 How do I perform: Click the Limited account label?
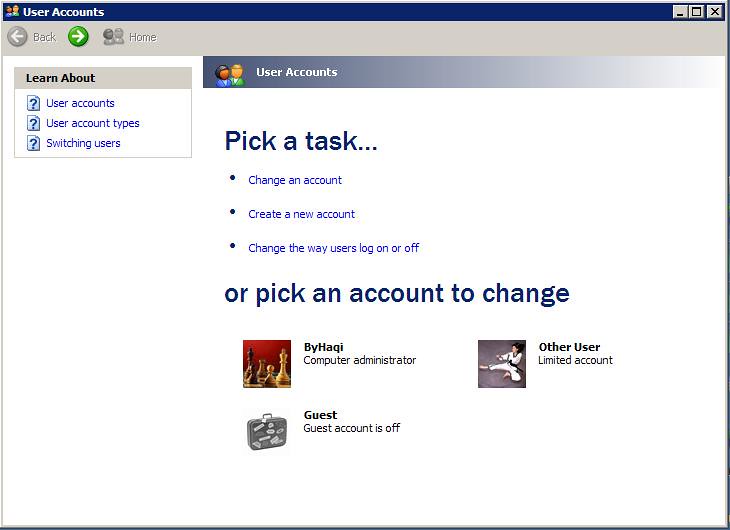pyautogui.click(x=575, y=360)
